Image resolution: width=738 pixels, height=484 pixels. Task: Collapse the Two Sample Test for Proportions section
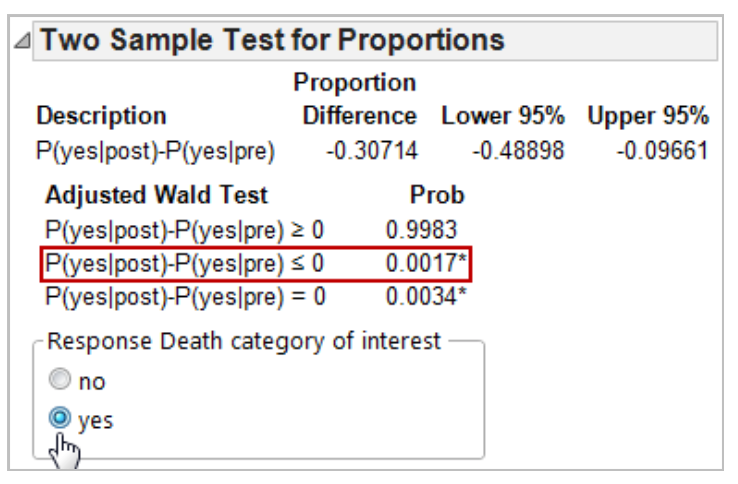(x=22, y=40)
